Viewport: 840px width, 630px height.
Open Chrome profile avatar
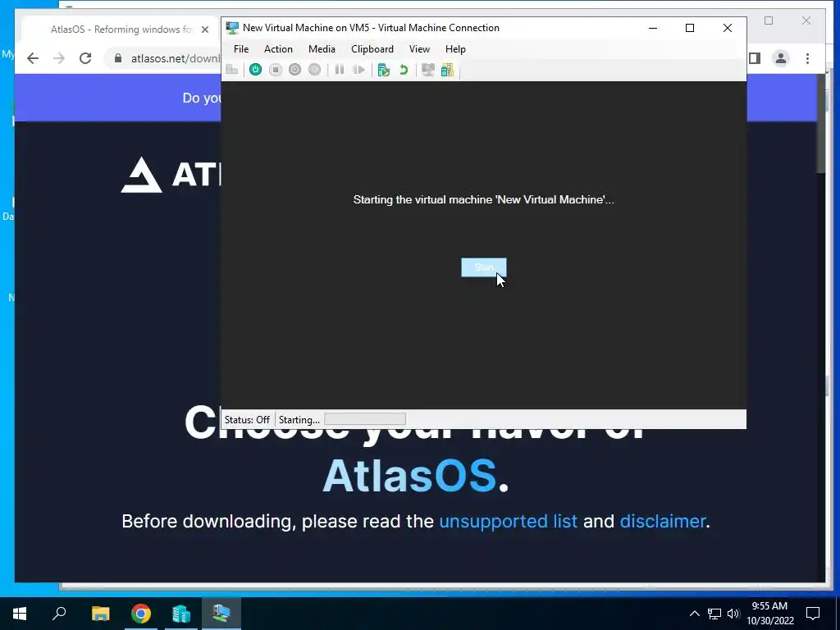tap(781, 58)
